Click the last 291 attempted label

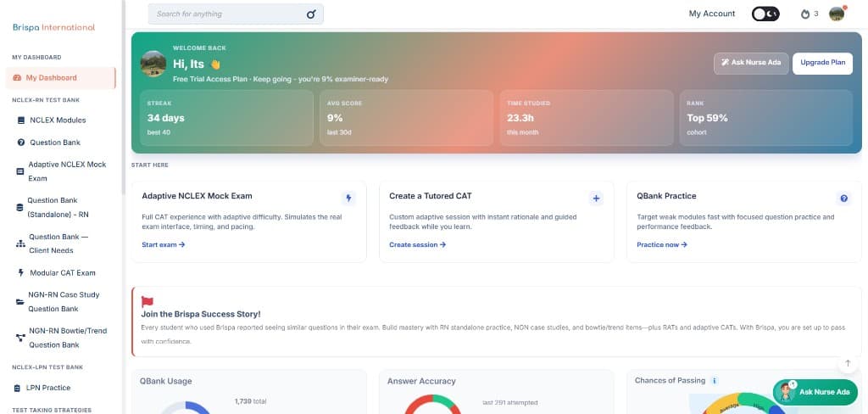click(509, 403)
